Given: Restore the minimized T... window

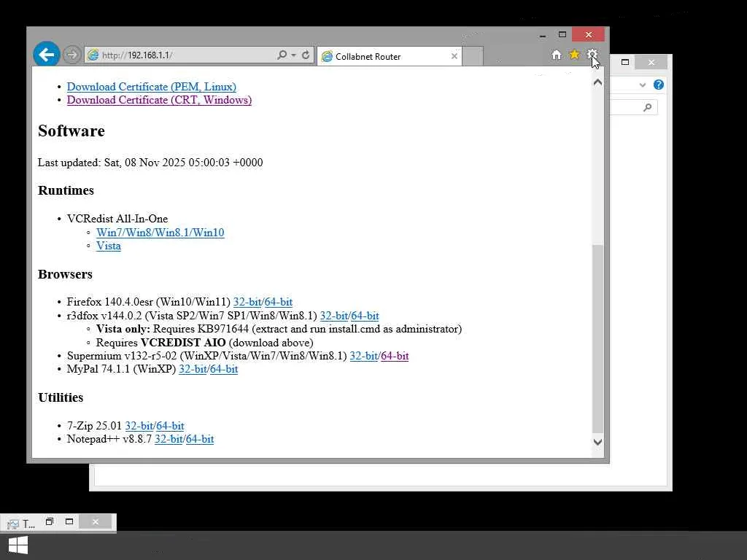Looking at the screenshot, I should tap(50, 521).
